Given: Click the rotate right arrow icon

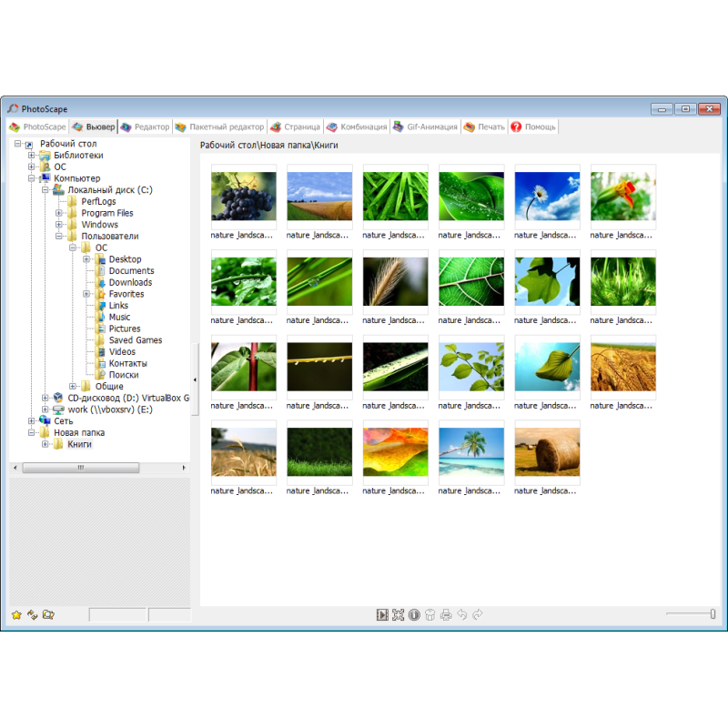Looking at the screenshot, I should pyautogui.click(x=478, y=615).
